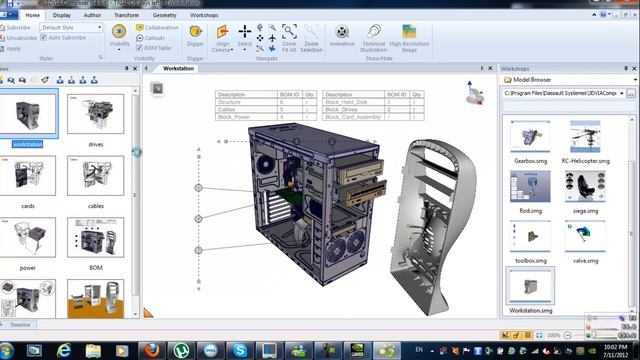Viewport: 640px width, 360px height.
Task: Pin the Views panel
Action: (127, 69)
